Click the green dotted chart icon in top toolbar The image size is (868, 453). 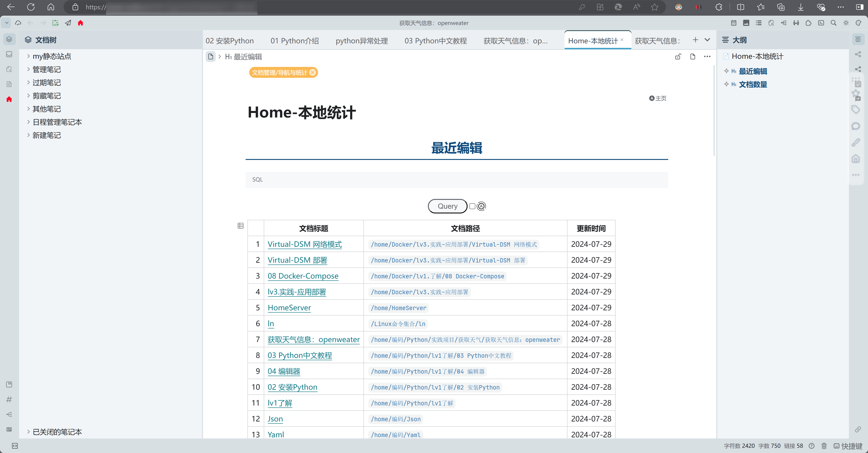pyautogui.click(x=56, y=23)
